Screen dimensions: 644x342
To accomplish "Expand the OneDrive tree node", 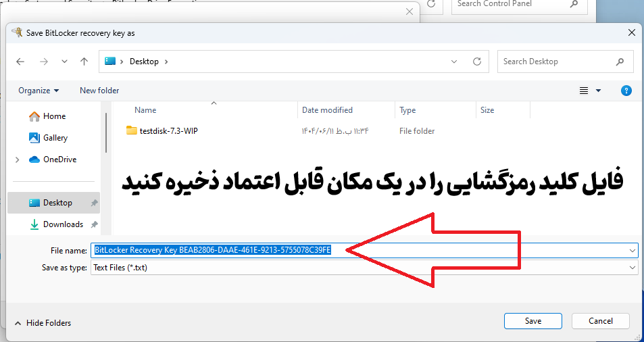I will coord(17,160).
